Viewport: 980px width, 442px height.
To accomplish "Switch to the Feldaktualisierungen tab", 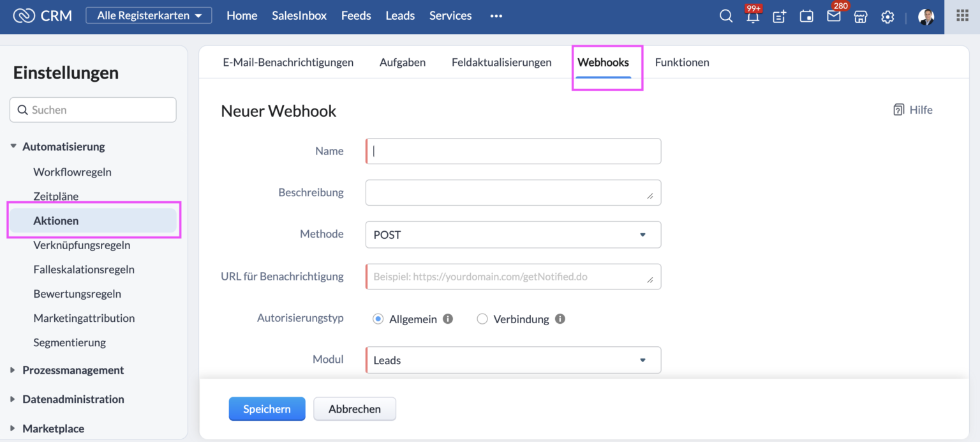I will coord(501,62).
